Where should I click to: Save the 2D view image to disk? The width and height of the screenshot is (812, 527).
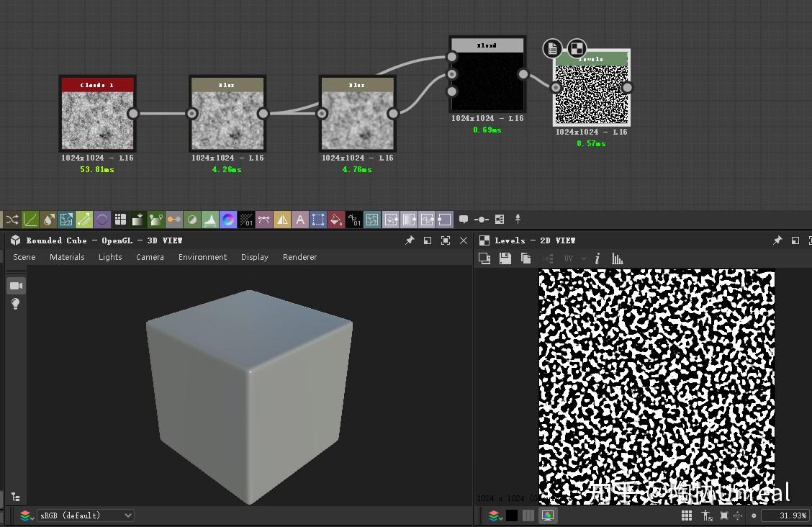pos(504,258)
